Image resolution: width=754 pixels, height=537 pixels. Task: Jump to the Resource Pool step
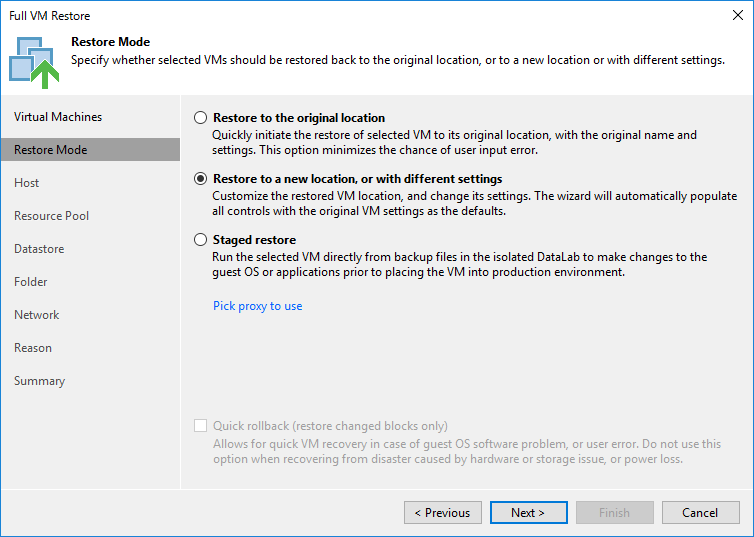pos(51,216)
